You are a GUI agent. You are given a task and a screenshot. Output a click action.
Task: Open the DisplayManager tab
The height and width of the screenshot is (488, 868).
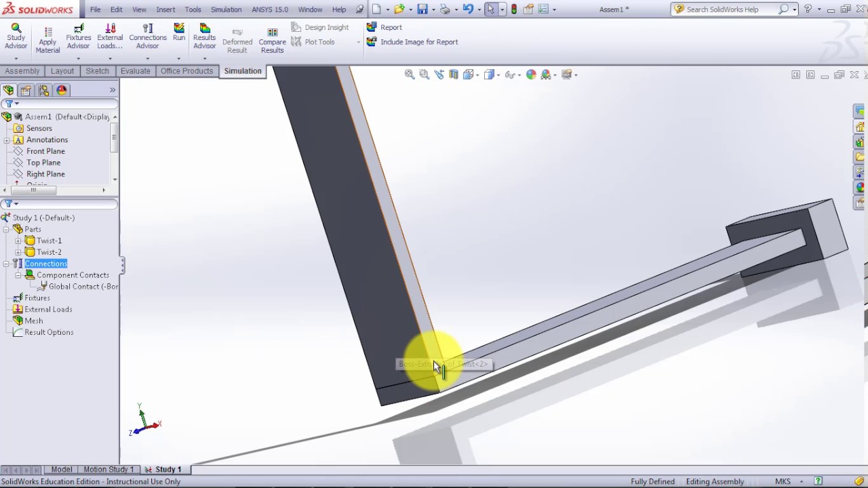[x=62, y=90]
